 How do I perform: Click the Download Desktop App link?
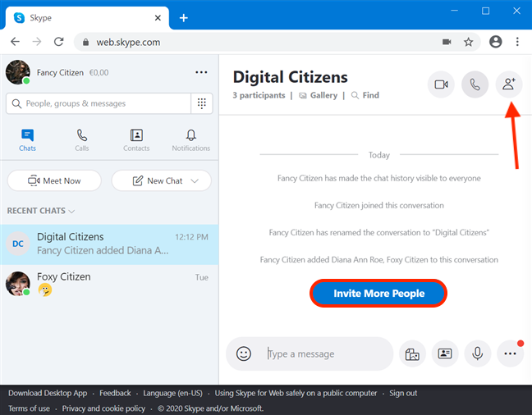(48, 394)
